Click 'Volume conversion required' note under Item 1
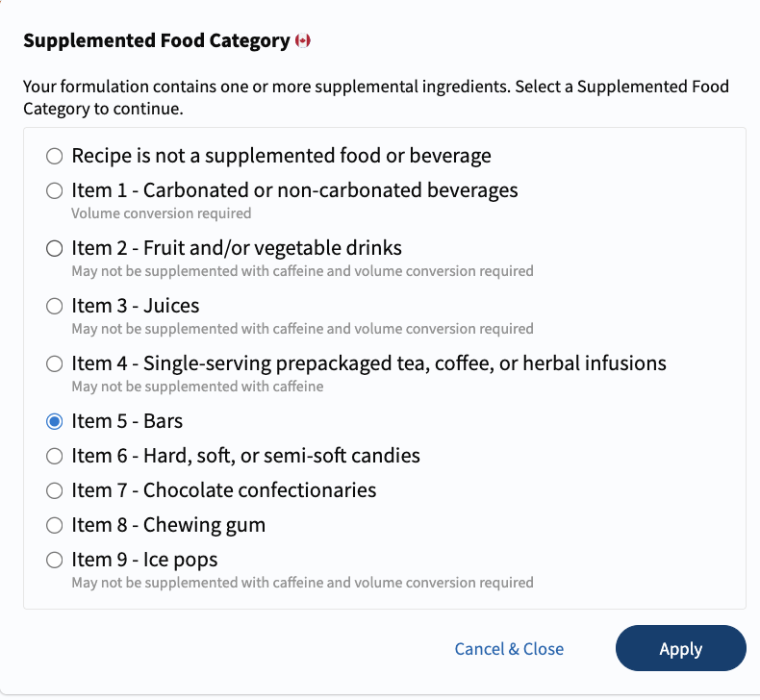The width and height of the screenshot is (760, 700). coord(162,213)
